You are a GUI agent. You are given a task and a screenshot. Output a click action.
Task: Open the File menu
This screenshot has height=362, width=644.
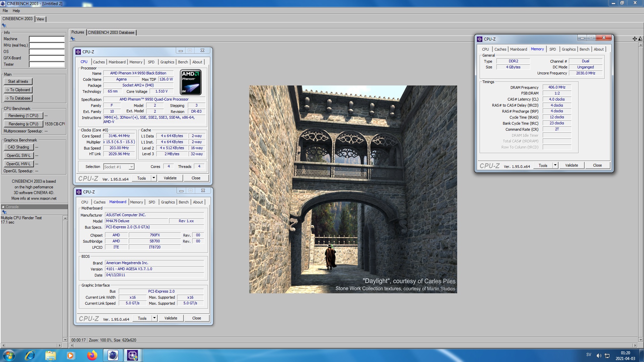point(5,11)
